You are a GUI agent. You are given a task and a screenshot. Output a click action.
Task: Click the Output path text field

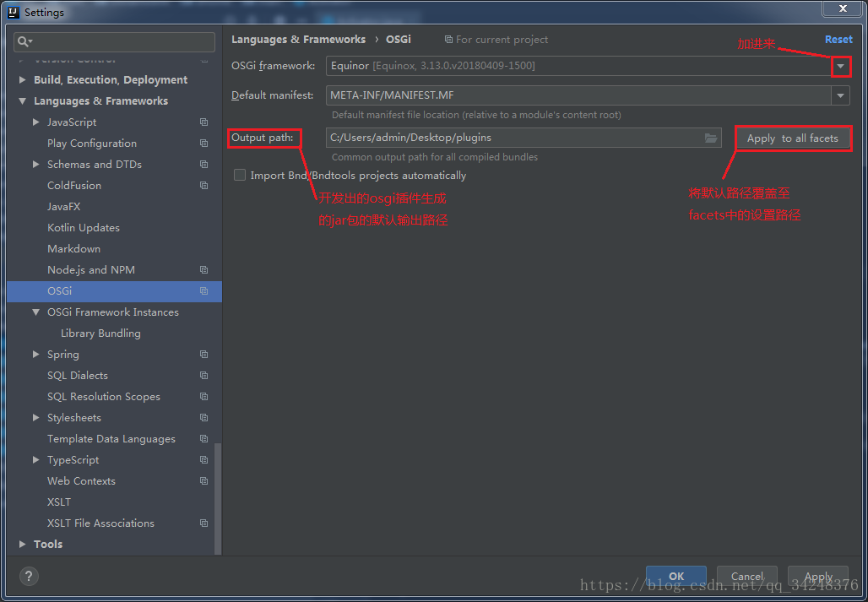pos(524,138)
